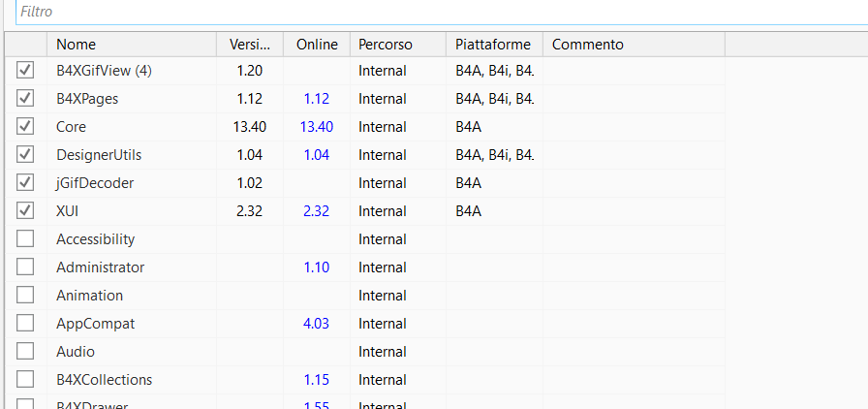Check the Audio library checkbox
Viewport: 868px width, 409px height.
click(x=25, y=352)
